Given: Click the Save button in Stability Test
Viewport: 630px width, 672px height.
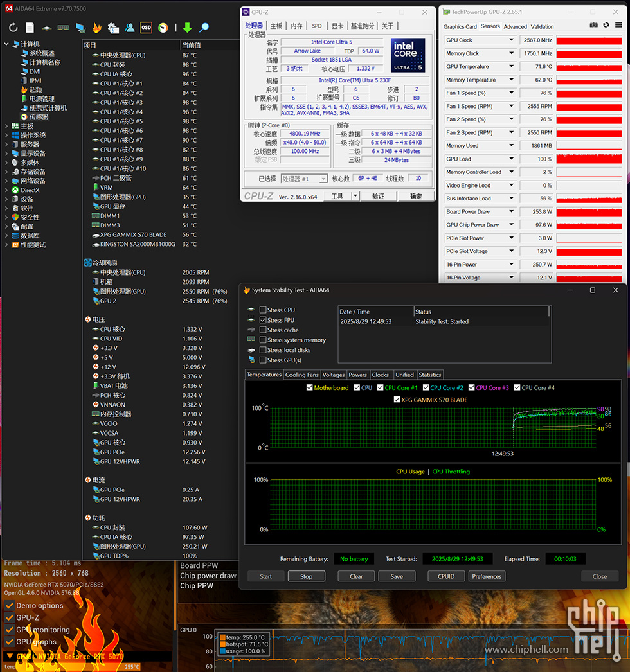Looking at the screenshot, I should click(x=397, y=576).
